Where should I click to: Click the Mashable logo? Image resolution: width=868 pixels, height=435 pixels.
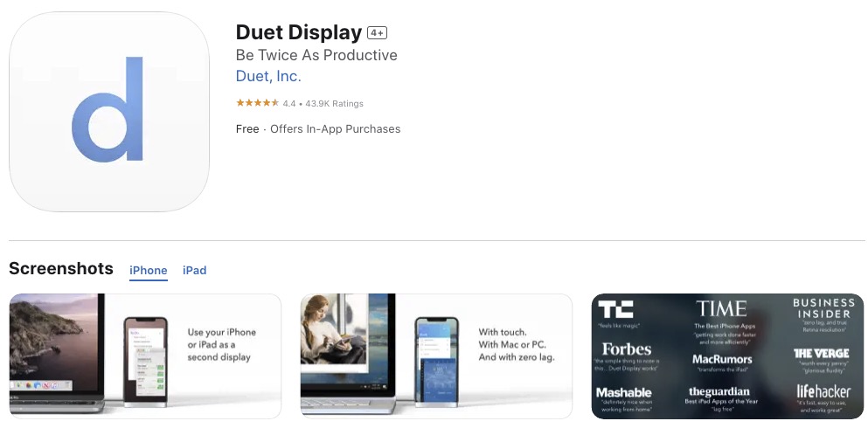point(624,392)
